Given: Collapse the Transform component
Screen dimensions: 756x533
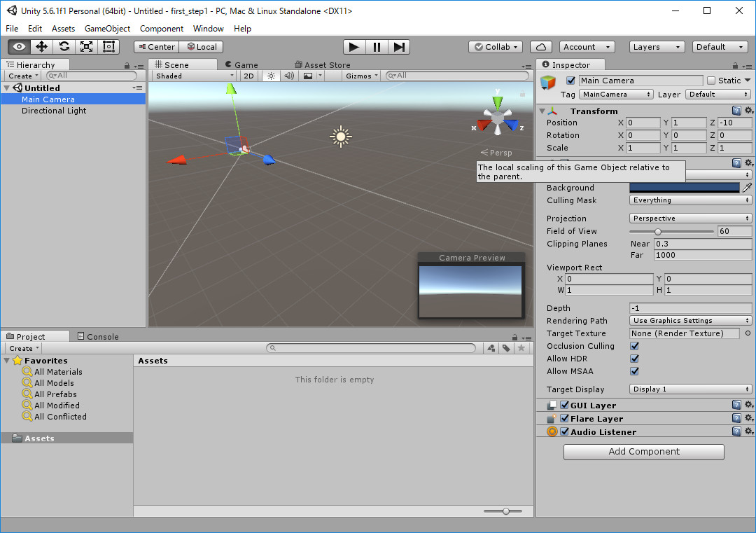Looking at the screenshot, I should [542, 111].
